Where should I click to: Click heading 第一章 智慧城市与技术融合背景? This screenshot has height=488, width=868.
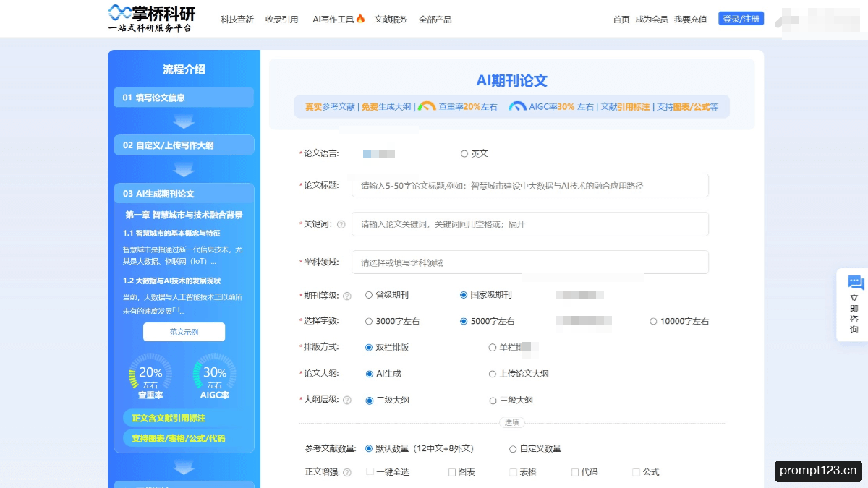(184, 215)
